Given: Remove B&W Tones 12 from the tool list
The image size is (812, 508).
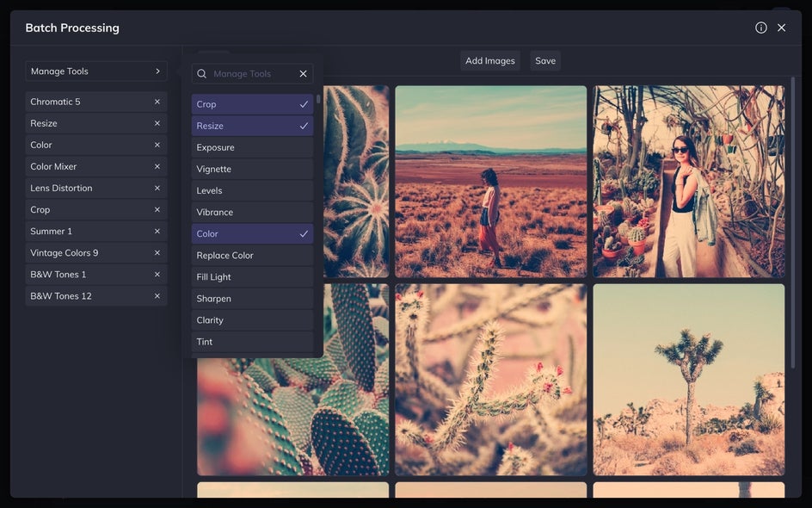Looking at the screenshot, I should pyautogui.click(x=157, y=296).
